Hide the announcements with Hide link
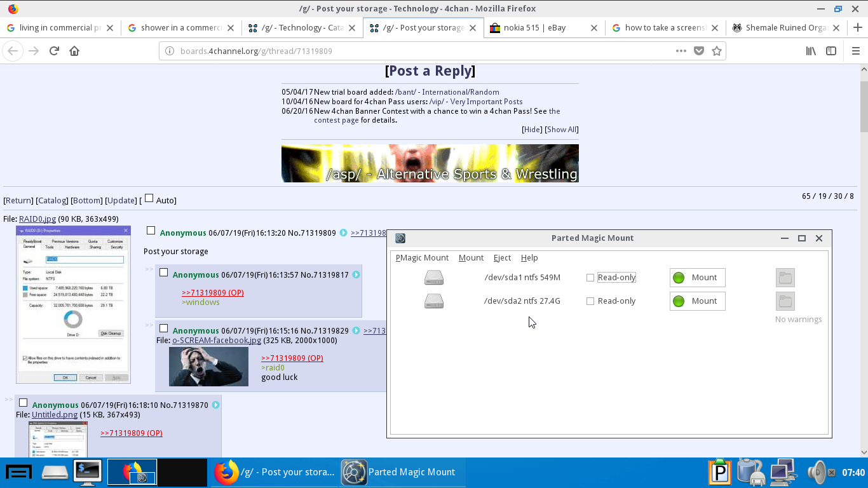Image resolution: width=868 pixels, height=488 pixels. tap(532, 130)
